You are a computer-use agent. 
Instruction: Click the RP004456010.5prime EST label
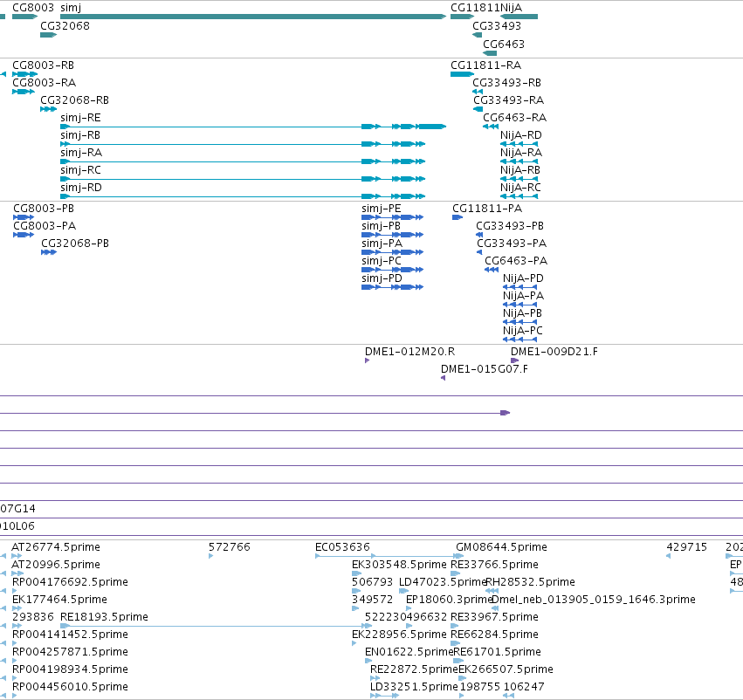(70, 688)
